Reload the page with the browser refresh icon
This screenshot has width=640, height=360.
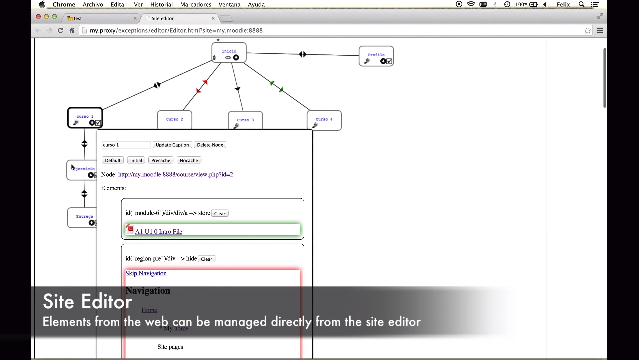coord(60,31)
